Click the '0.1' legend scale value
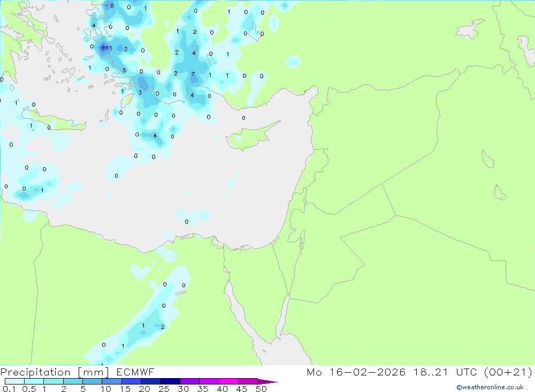 (x=9, y=389)
